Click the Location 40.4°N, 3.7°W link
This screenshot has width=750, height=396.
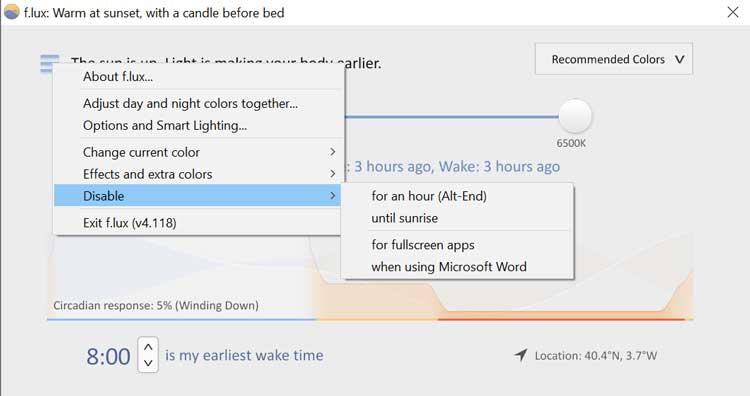(x=596, y=355)
